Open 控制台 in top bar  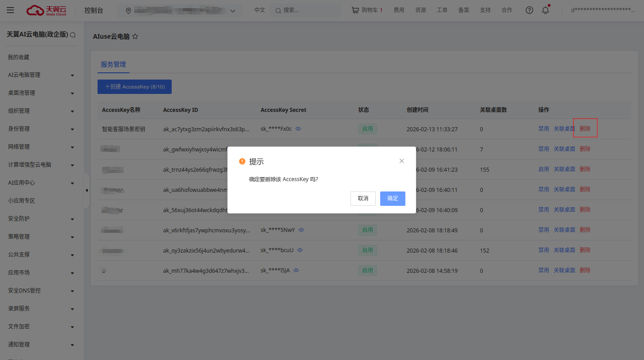(94, 10)
